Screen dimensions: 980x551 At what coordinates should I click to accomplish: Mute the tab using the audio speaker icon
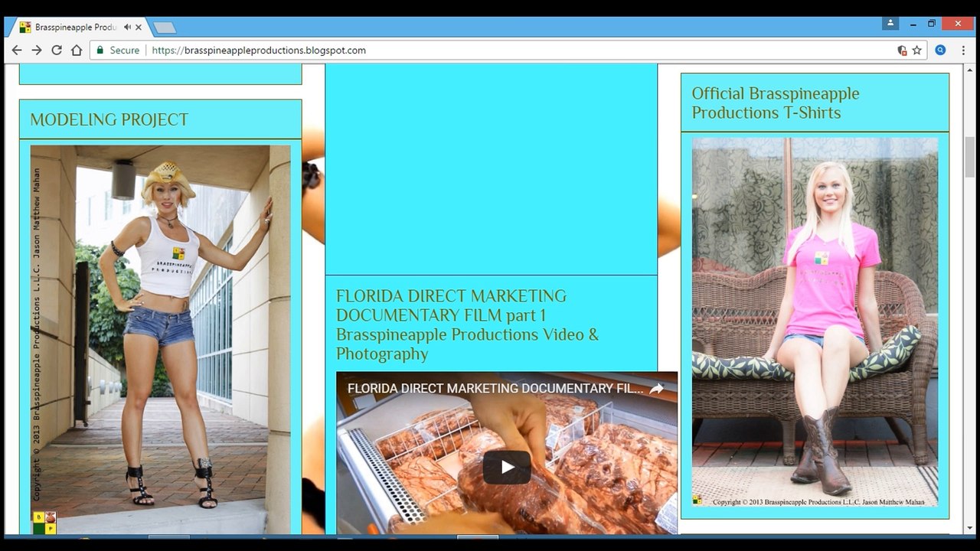point(127,27)
